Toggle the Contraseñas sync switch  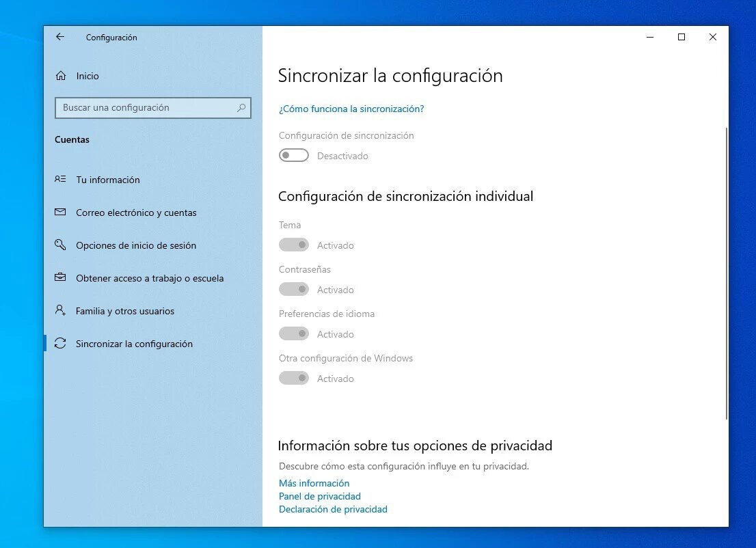(x=294, y=290)
